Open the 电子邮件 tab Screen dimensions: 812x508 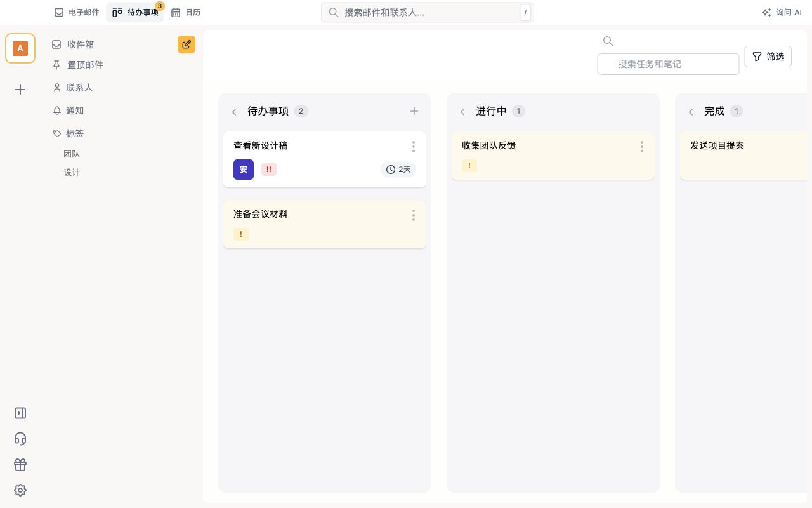(77, 12)
